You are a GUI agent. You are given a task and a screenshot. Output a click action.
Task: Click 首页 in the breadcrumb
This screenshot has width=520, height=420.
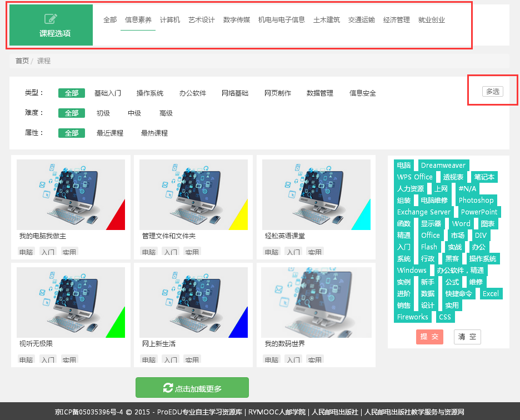click(22, 61)
